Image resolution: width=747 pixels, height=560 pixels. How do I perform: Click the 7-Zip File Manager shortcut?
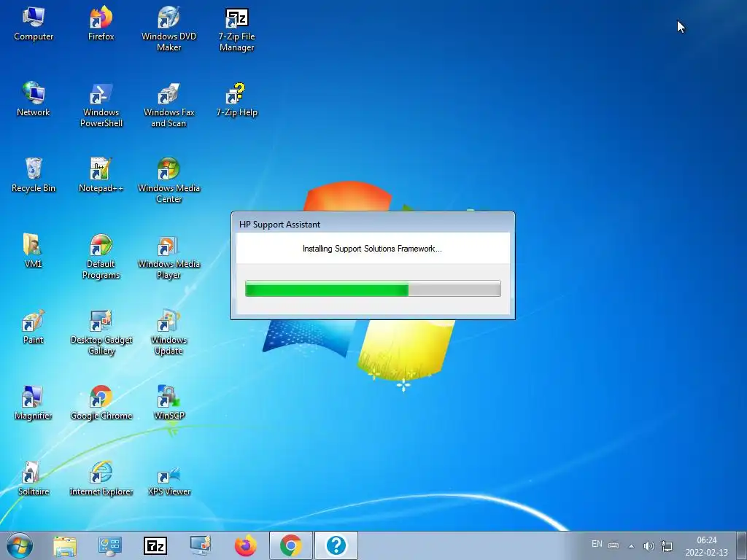[x=237, y=28]
